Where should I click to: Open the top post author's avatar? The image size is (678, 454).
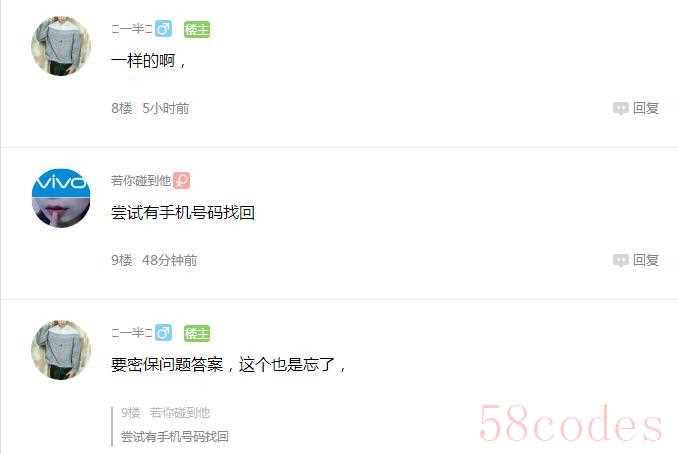click(x=61, y=46)
